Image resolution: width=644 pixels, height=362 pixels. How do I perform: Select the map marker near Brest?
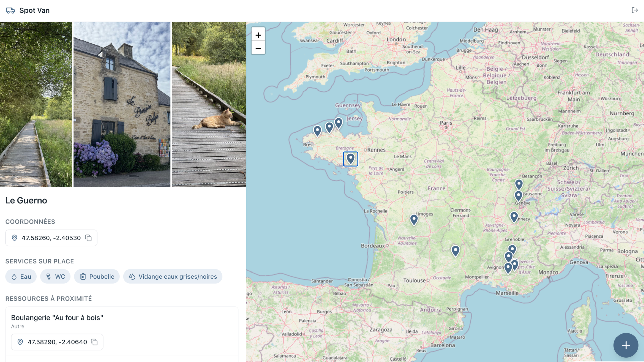coord(317,131)
